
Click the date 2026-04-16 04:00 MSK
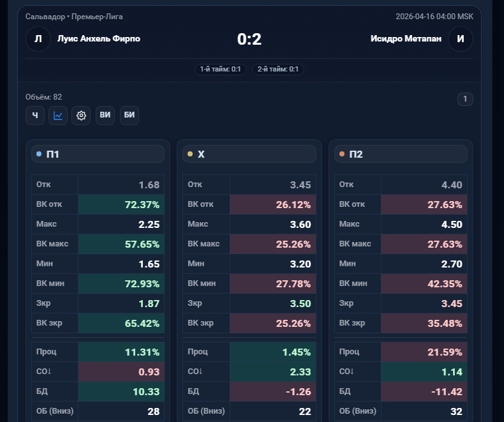pos(434,17)
